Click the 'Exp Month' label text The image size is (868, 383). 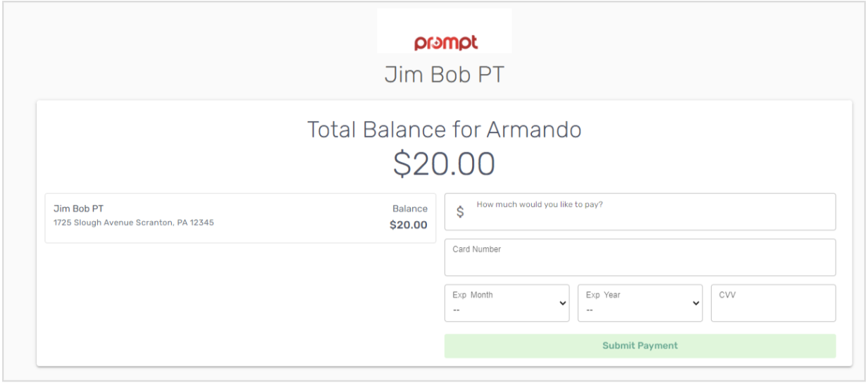(473, 295)
